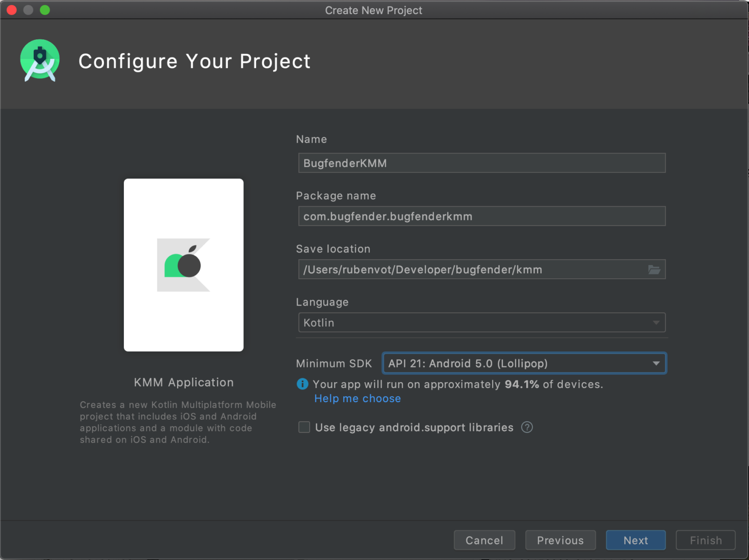Viewport: 749px width, 560px height.
Task: Click the Save location path field
Action: click(468, 269)
